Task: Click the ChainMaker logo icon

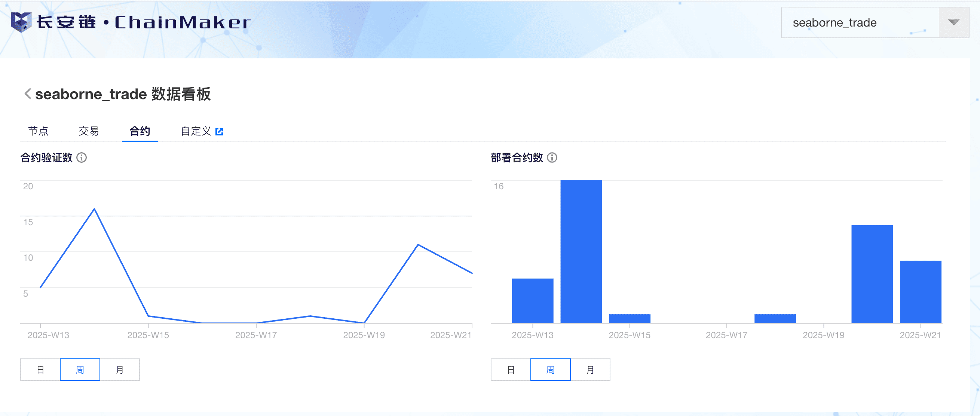Action: (x=21, y=22)
